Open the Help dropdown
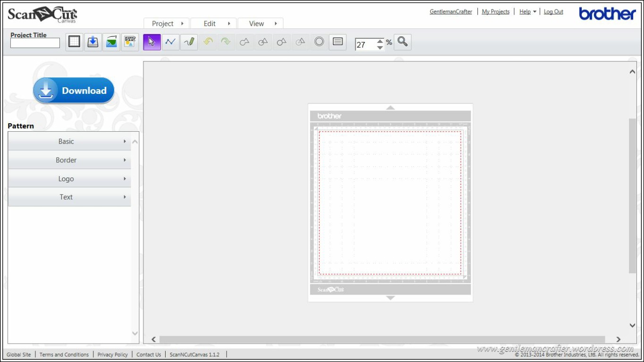Image resolution: width=644 pixels, height=362 pixels. click(x=527, y=12)
